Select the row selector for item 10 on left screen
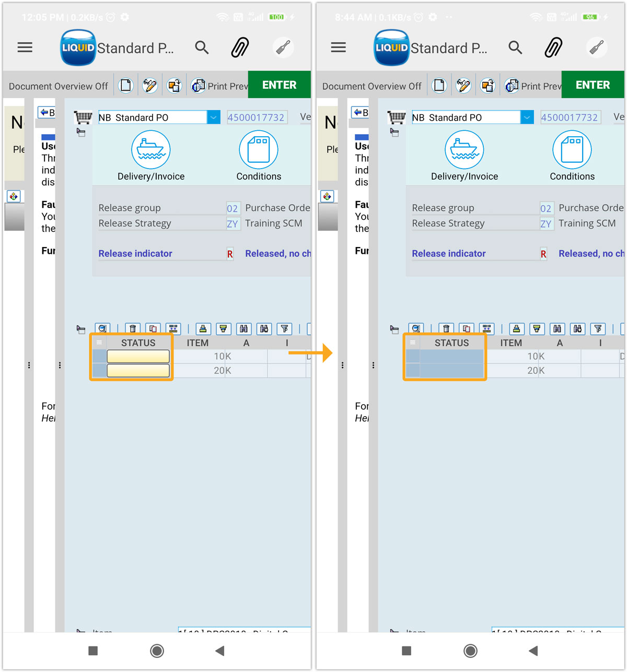This screenshot has width=627, height=672. coord(99,356)
